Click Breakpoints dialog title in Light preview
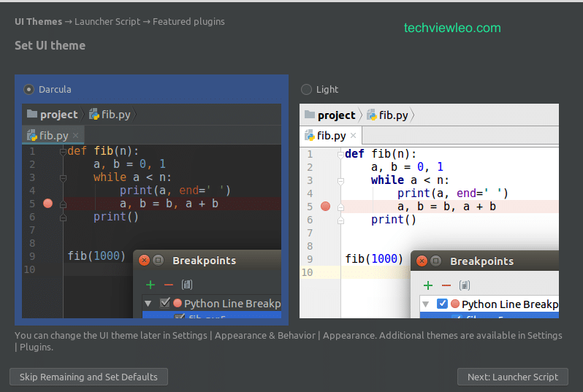 [482, 261]
